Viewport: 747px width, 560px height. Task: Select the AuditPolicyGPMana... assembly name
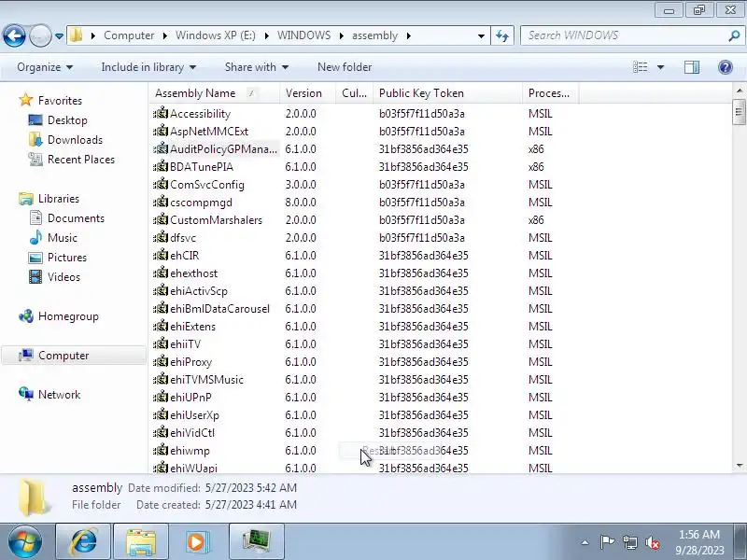223,149
